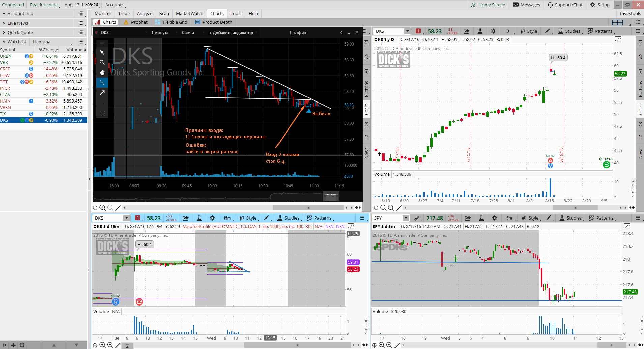Image resolution: width=644 pixels, height=349 pixels.
Task: Open Messages from the top bar
Action: [526, 5]
